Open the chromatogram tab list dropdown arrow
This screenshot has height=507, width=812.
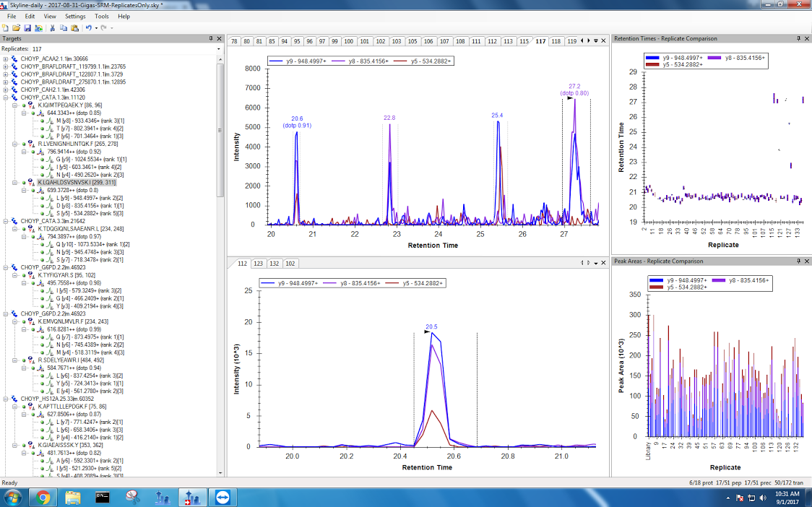pos(595,41)
